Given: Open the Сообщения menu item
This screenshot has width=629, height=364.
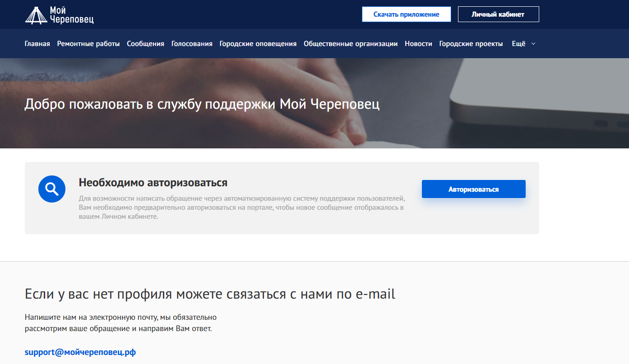Looking at the screenshot, I should coord(145,44).
